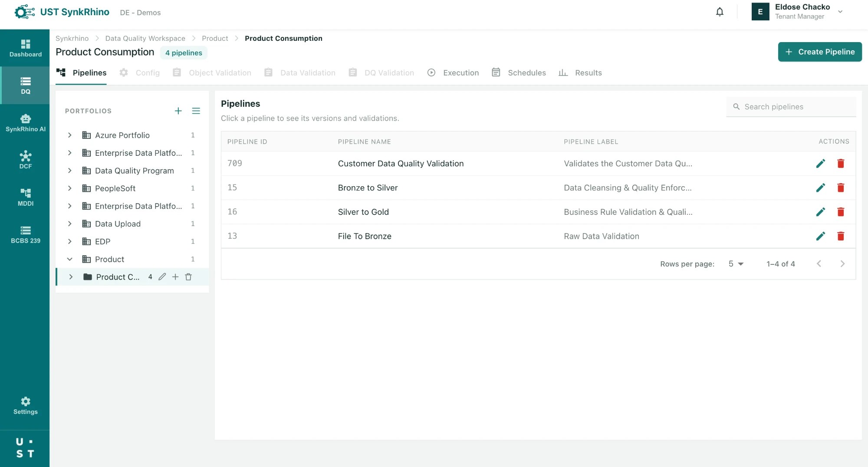Expand the Data Quality Program node
868x467 pixels.
(69, 171)
